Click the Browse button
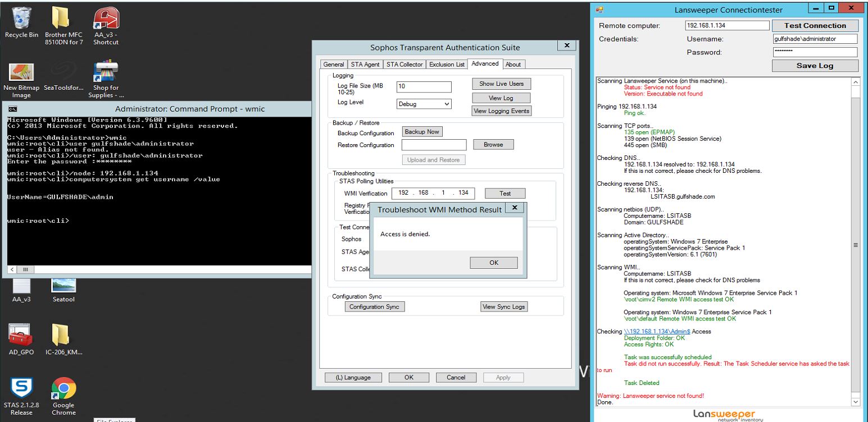The image size is (868, 422). pos(493,145)
